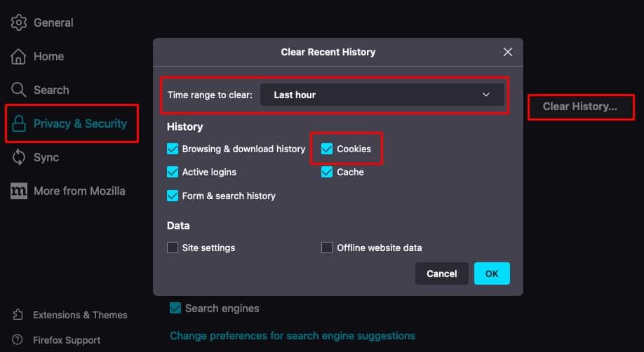Open the Time range to clear dropdown
This screenshot has width=644, height=352.
382,95
